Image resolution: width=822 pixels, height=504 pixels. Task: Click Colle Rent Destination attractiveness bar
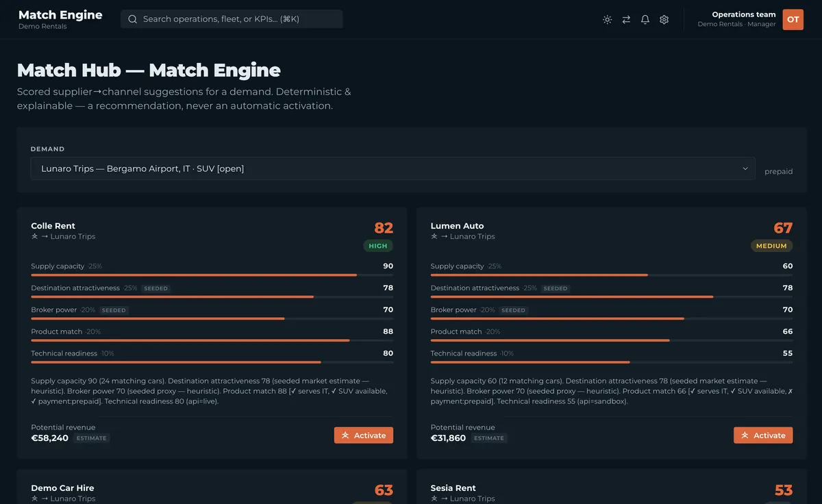tap(212, 297)
